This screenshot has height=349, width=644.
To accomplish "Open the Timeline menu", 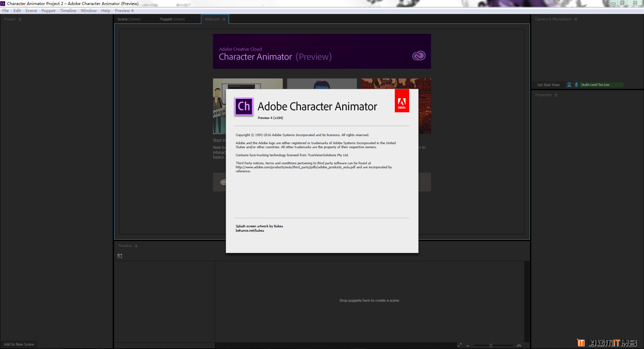I will tap(68, 11).
